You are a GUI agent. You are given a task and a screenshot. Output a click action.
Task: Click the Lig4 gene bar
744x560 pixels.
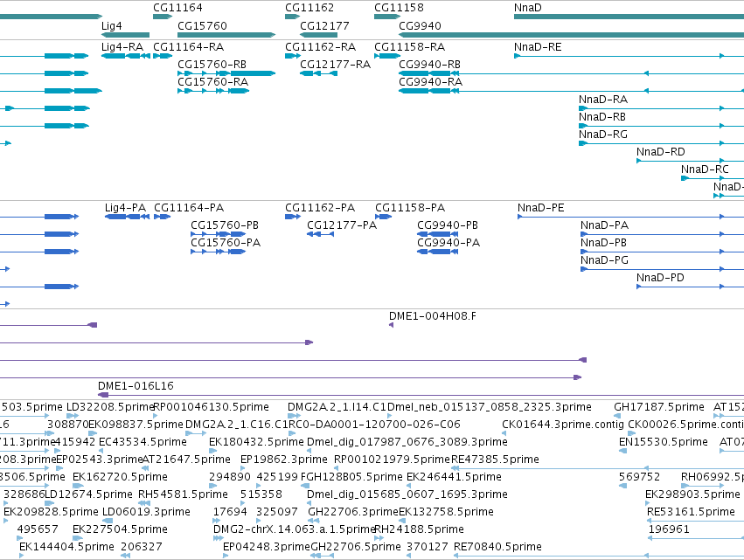click(125, 35)
